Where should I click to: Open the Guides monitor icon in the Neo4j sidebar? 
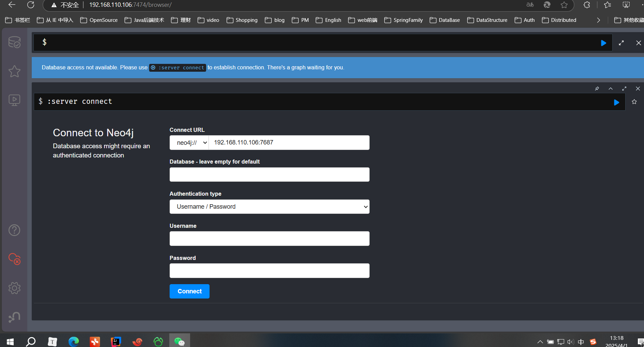(14, 100)
